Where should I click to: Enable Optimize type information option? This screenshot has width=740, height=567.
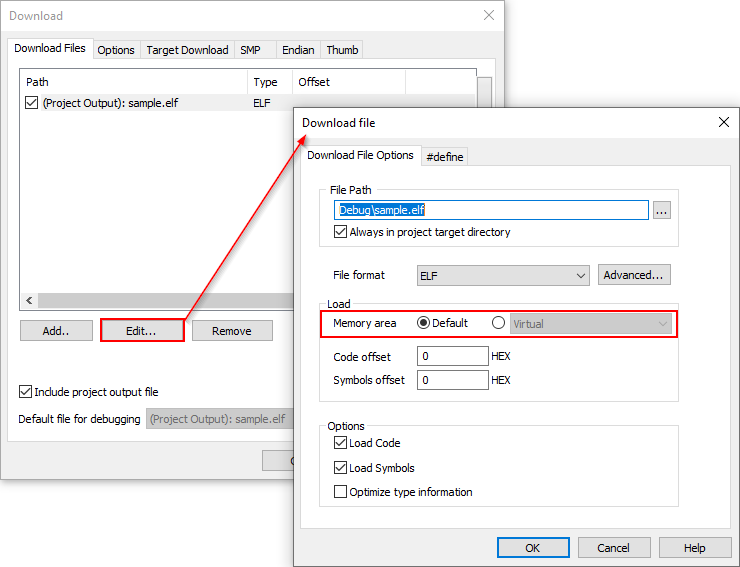[341, 492]
